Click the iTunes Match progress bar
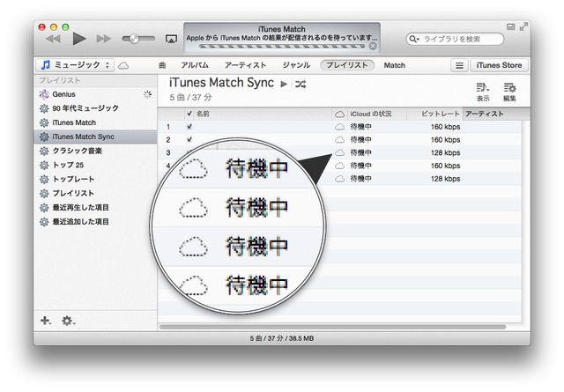This screenshot has width=564, height=392. [x=283, y=46]
